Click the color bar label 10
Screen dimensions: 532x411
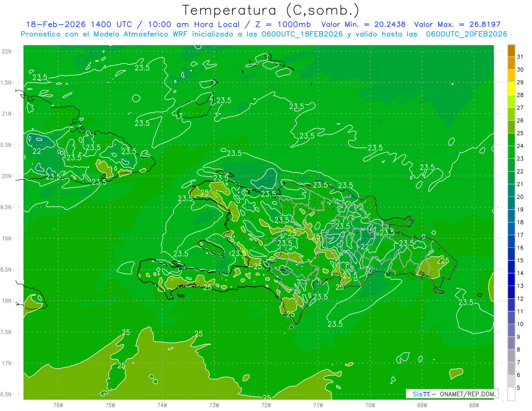click(x=520, y=324)
